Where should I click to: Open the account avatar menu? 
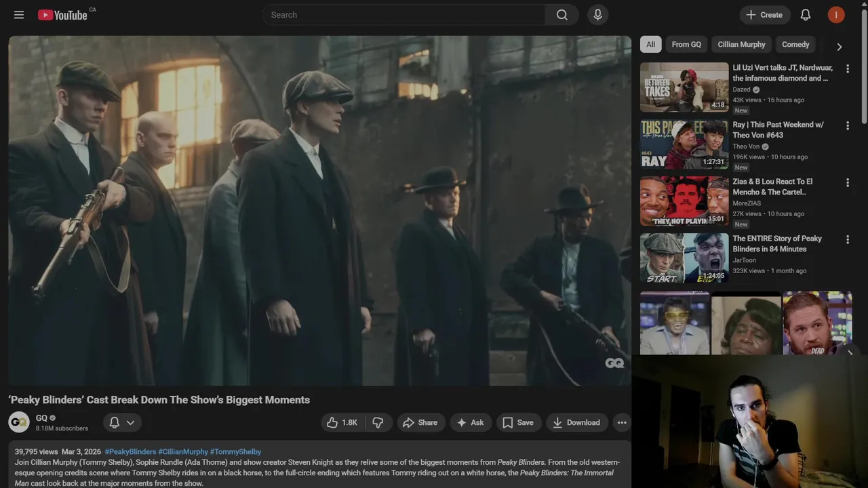click(836, 15)
